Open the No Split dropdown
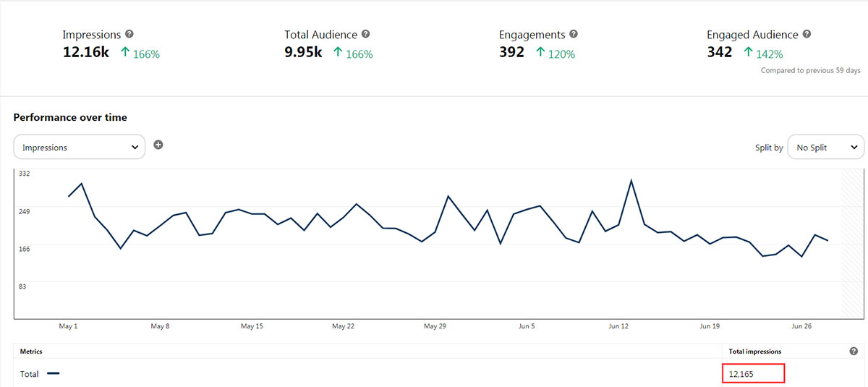Screen dimensions: 868x387 (x=825, y=148)
